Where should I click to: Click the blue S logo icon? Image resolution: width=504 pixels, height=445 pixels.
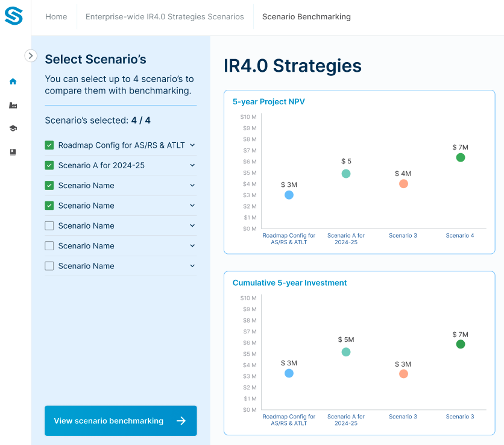[13, 16]
